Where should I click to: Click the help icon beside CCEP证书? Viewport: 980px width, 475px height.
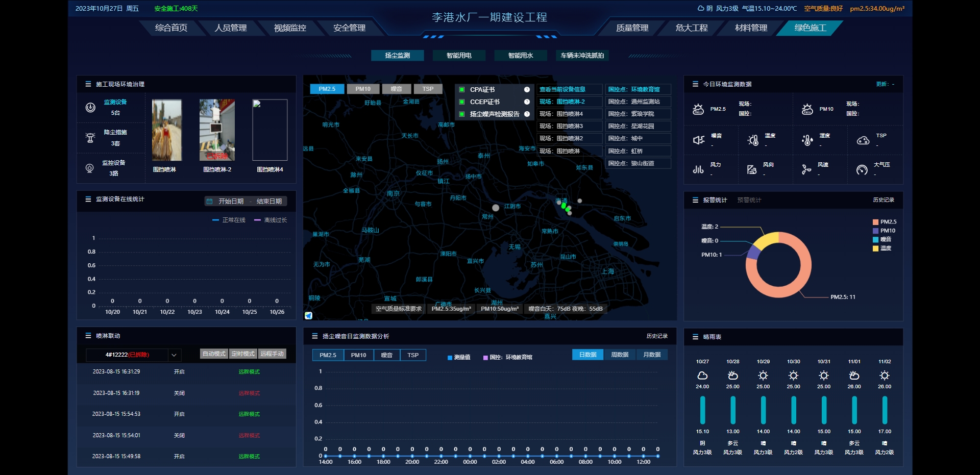coord(527,102)
